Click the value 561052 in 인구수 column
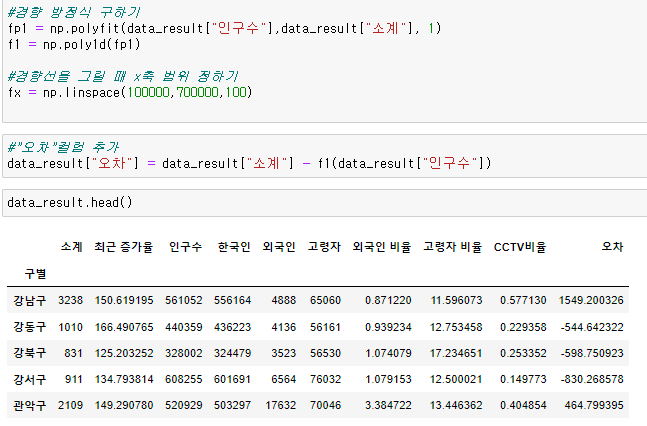The image size is (647, 426). (x=184, y=300)
